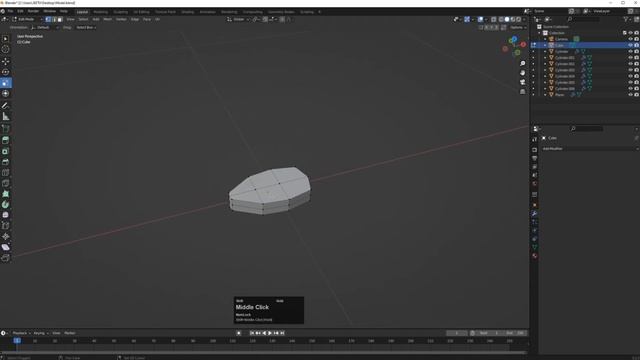Switch to the UV Editing workspace tab
The width and height of the screenshot is (640, 360).
click(141, 12)
